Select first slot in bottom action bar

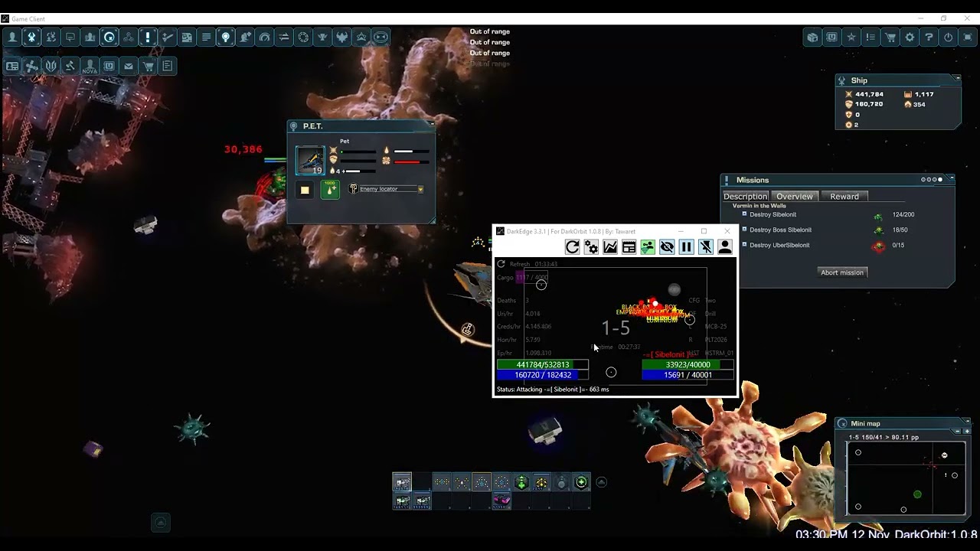[402, 481]
